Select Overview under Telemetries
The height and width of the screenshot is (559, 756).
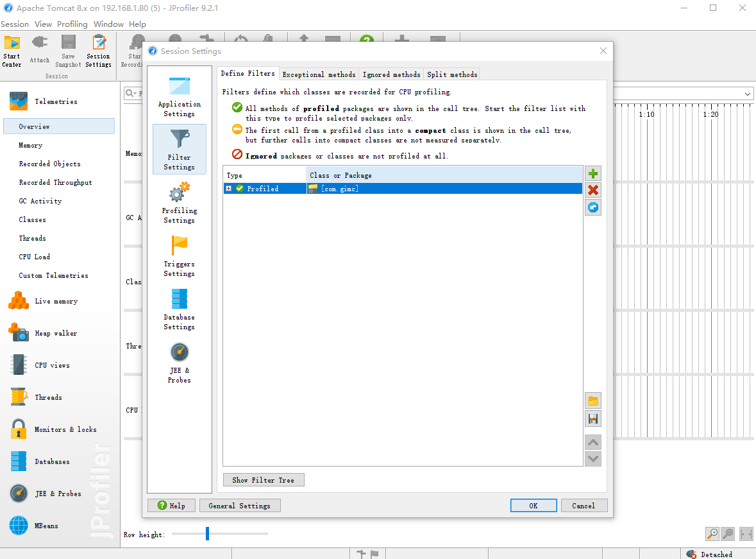pos(59,126)
